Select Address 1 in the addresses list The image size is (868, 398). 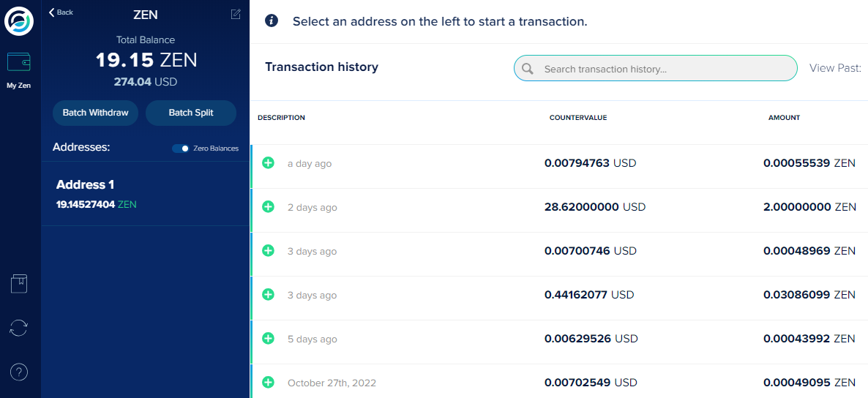(146, 194)
